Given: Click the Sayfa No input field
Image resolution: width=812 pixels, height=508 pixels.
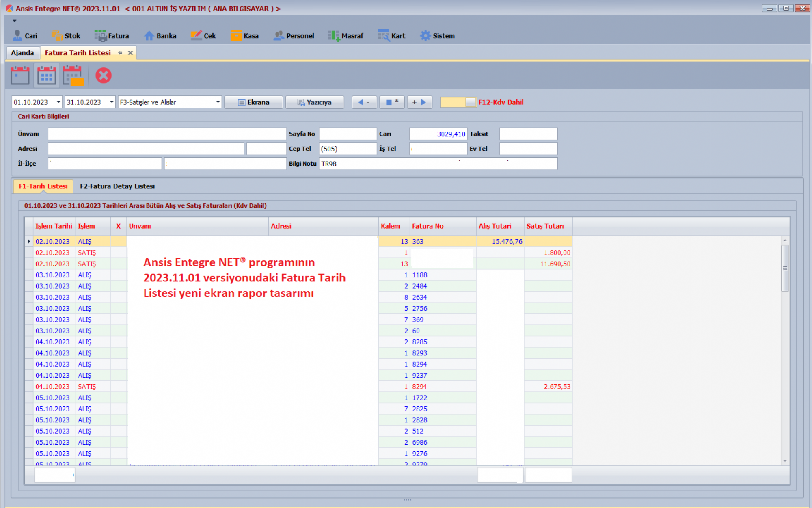Looking at the screenshot, I should point(348,134).
